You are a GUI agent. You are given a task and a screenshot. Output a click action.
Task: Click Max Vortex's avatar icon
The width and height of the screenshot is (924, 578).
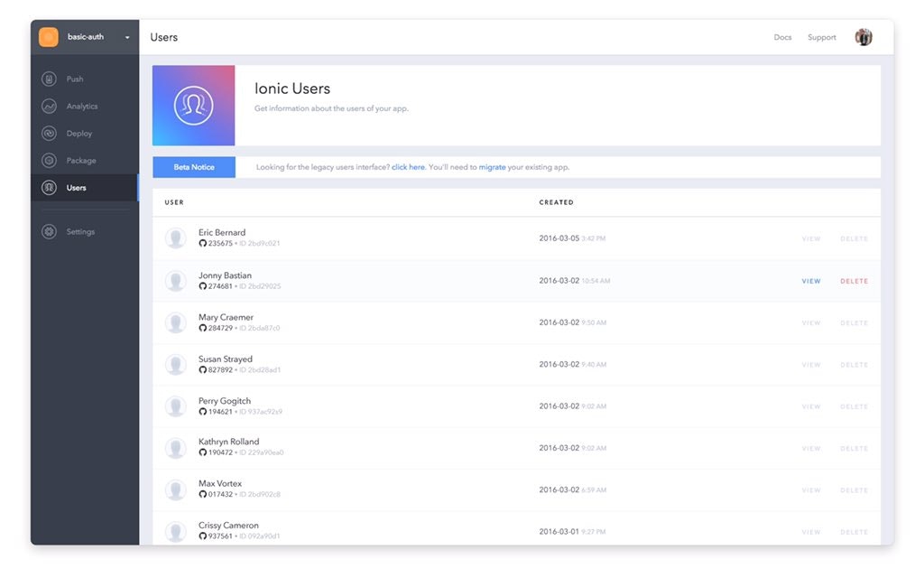176,490
